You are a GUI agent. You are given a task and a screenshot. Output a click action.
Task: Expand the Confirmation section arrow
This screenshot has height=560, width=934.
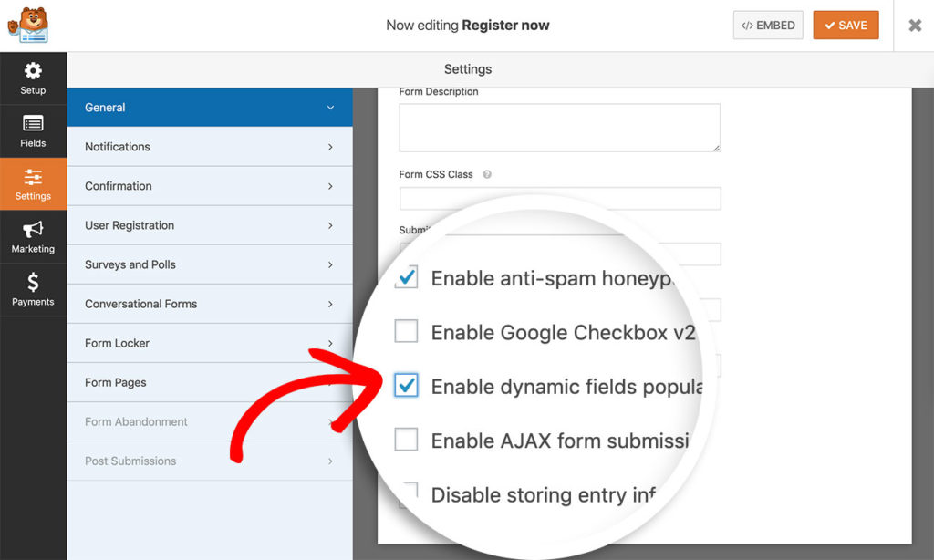[x=330, y=186]
